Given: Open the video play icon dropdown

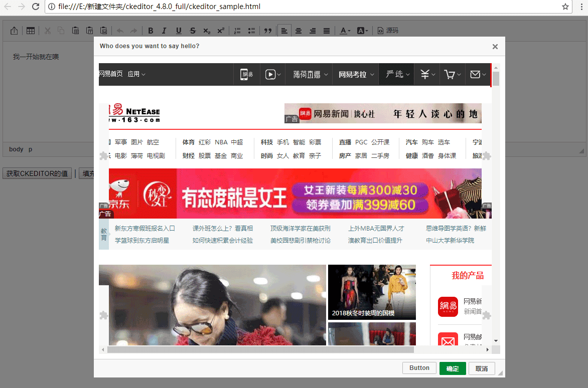Looking at the screenshot, I should tap(272, 75).
